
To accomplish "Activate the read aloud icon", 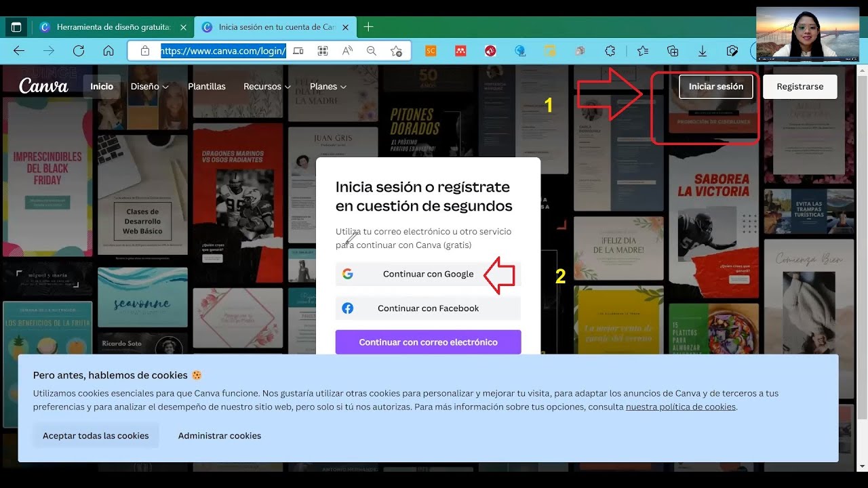I will (347, 51).
